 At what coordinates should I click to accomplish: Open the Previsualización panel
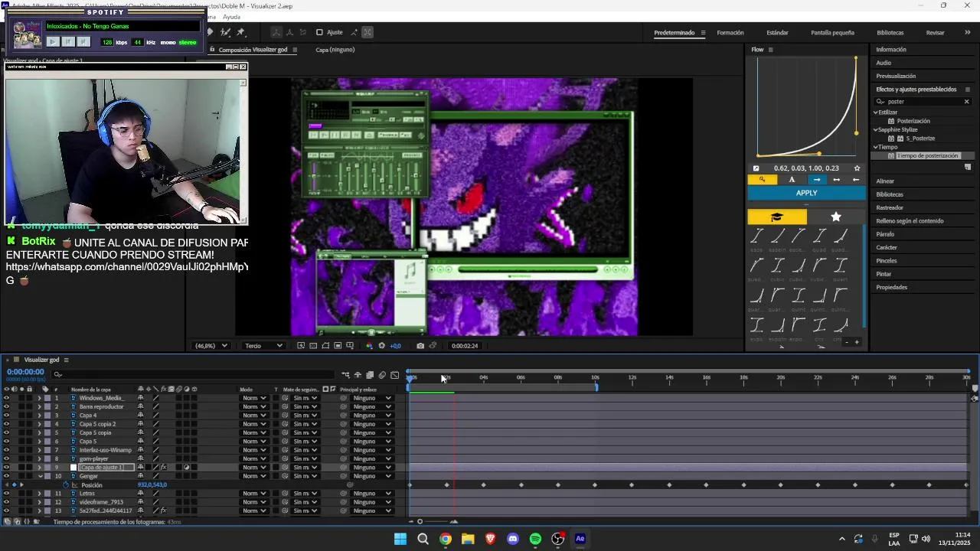pyautogui.click(x=896, y=77)
